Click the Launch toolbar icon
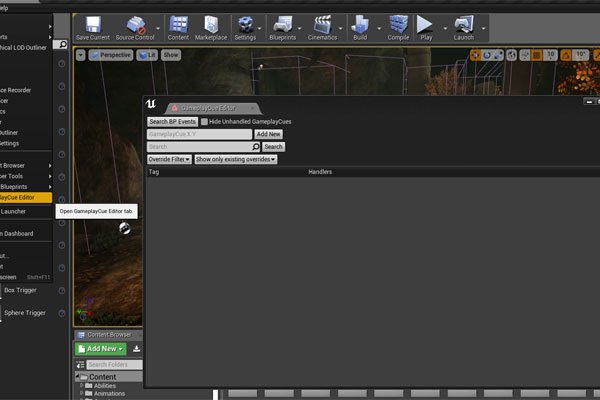 pos(464,28)
